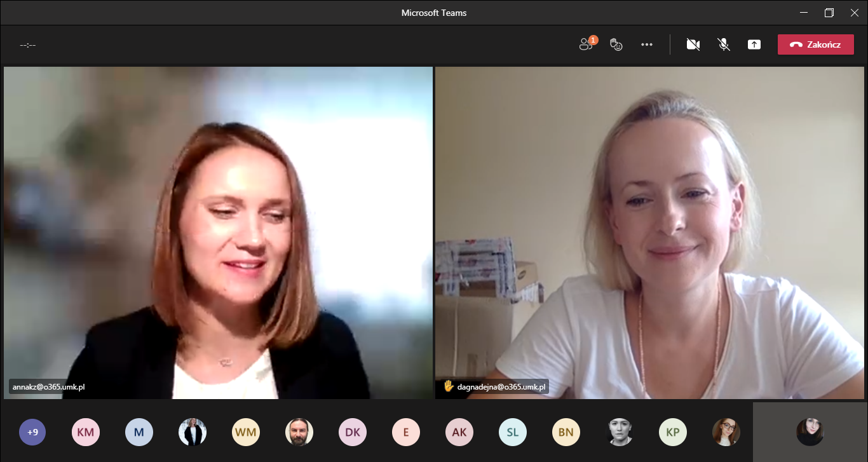This screenshot has width=868, height=462.
Task: Click the call duration timer
Action: click(27, 45)
